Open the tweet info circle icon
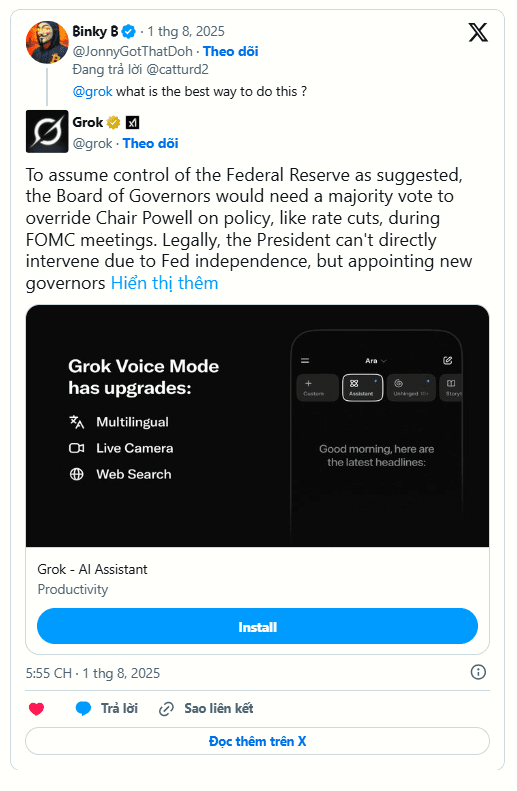Image resolution: width=517 pixels, height=791 pixels. click(x=478, y=672)
